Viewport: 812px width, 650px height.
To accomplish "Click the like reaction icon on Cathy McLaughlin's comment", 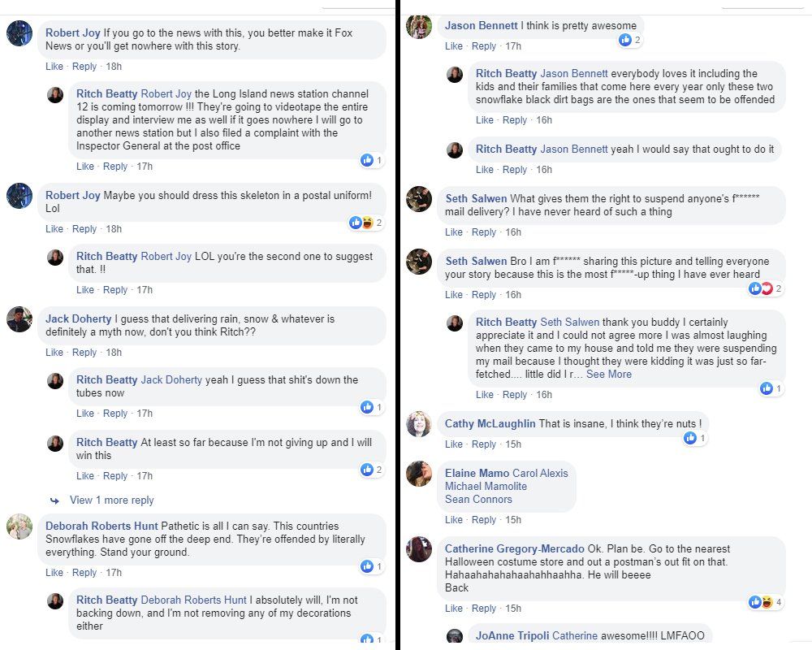I will point(690,438).
